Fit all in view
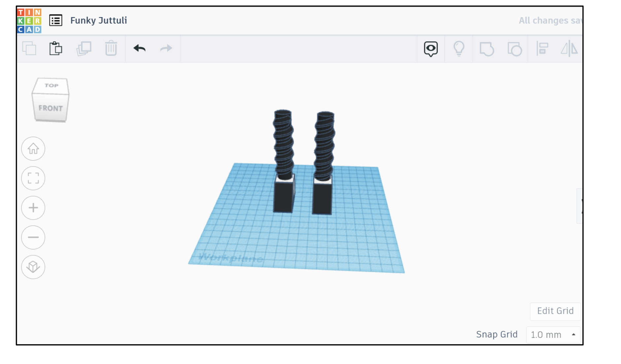Image resolution: width=621 pixels, height=364 pixels. click(x=33, y=178)
